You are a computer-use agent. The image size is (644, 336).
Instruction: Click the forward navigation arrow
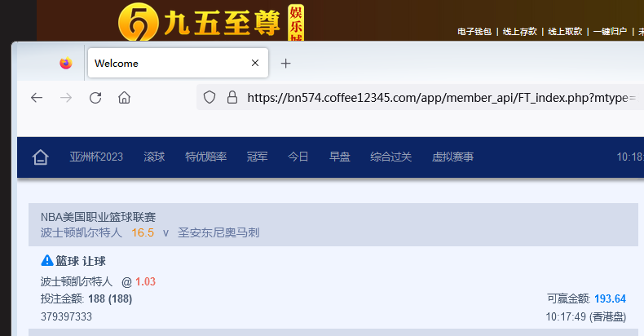[x=66, y=98]
